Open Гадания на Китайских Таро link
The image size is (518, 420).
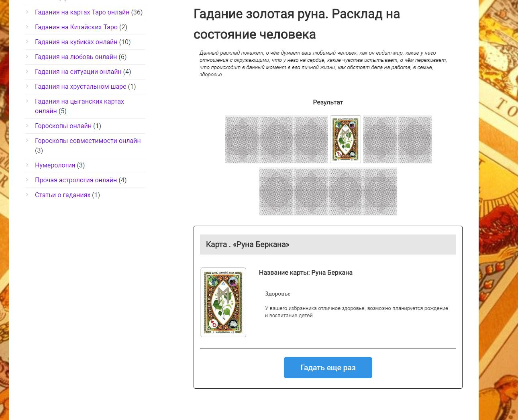pyautogui.click(x=76, y=27)
